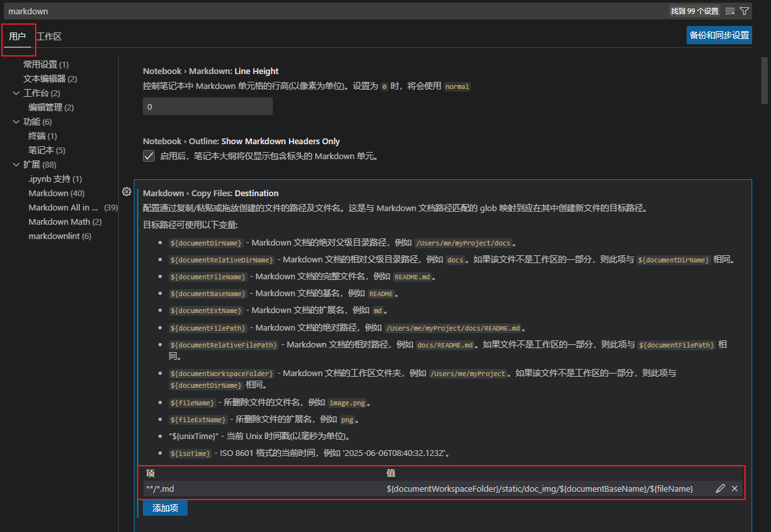Viewport: 771px width, 532px height.
Task: Collapse the 工作台 tree section
Action: [x=16, y=93]
